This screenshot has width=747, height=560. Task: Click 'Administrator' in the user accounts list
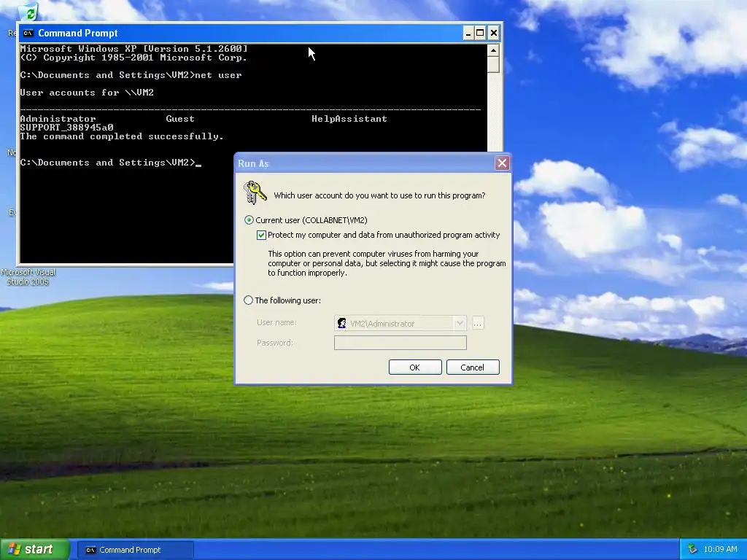[58, 119]
